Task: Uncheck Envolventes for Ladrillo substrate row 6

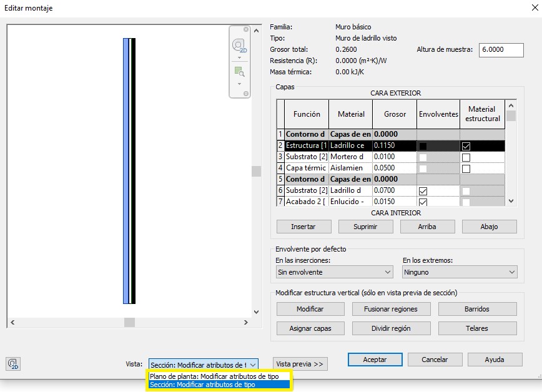Action: [423, 190]
